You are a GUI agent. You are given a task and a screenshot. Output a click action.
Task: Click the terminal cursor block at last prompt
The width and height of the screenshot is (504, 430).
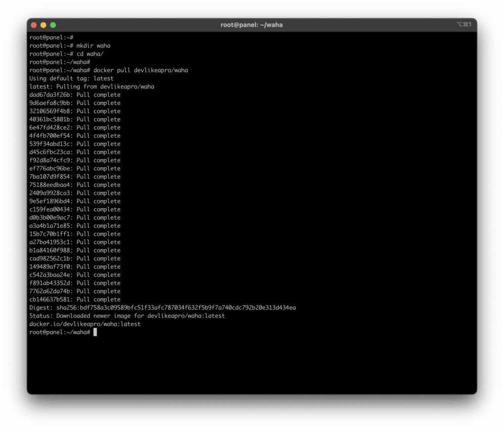point(95,333)
